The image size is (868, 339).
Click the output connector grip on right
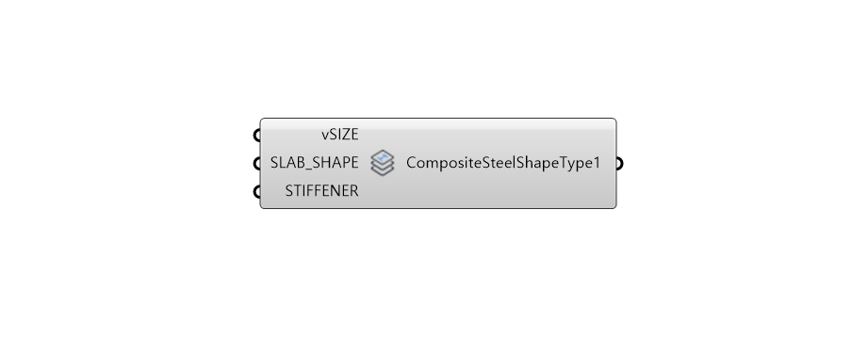(619, 163)
